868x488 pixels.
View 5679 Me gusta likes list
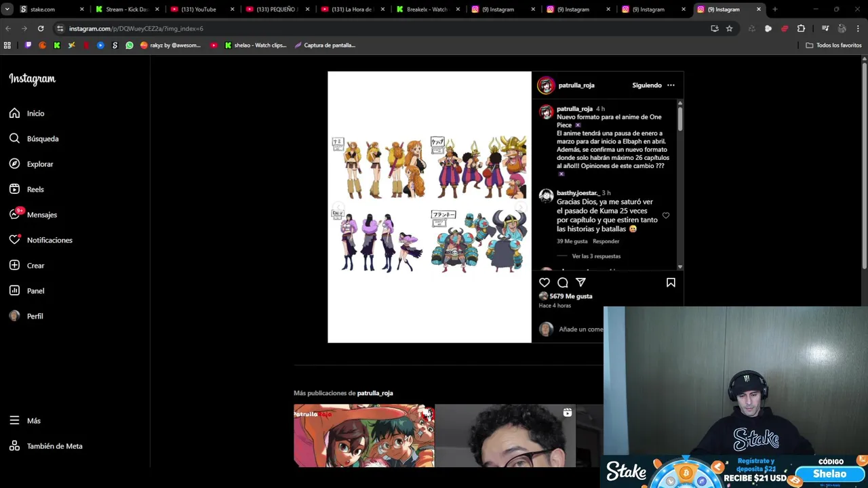571,296
